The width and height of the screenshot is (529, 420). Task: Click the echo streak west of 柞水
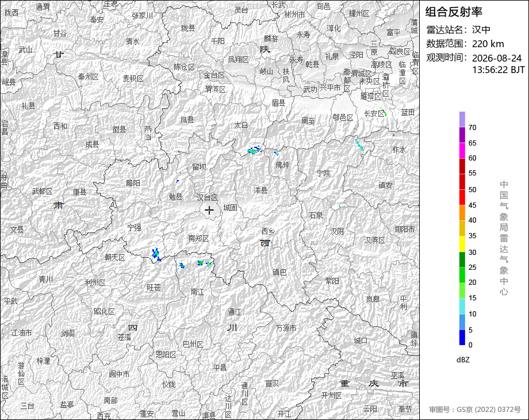point(359,145)
